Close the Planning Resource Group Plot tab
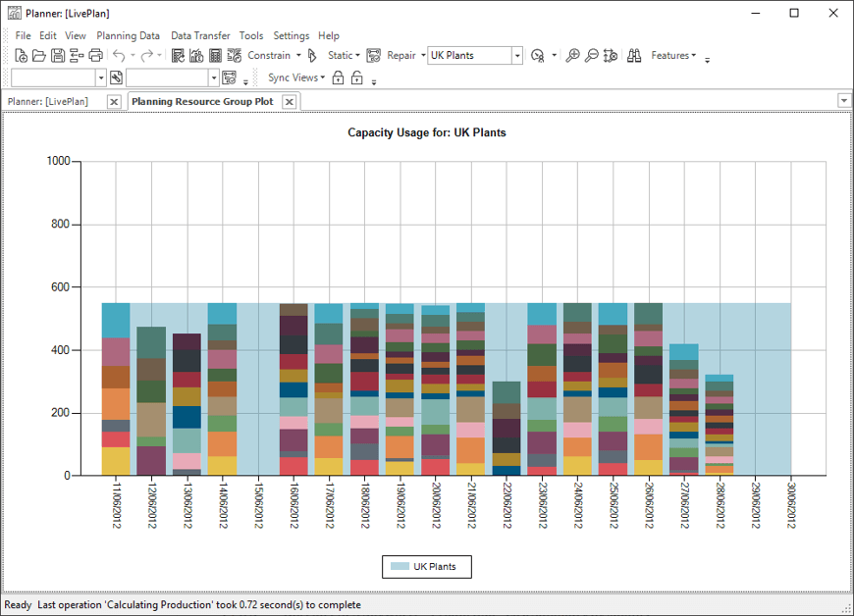 [289, 102]
